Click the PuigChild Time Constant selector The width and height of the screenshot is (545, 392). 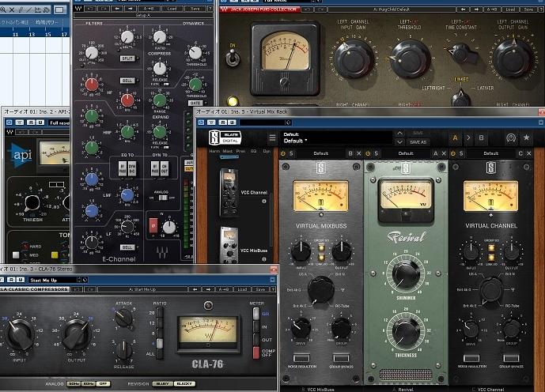point(462,54)
